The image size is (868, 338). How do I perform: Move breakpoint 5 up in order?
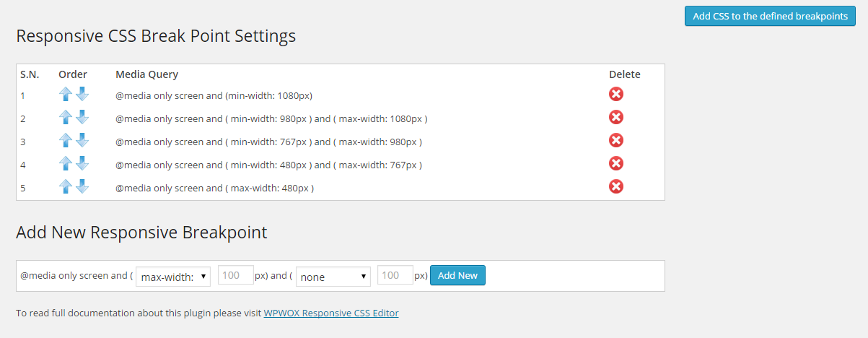point(66,187)
